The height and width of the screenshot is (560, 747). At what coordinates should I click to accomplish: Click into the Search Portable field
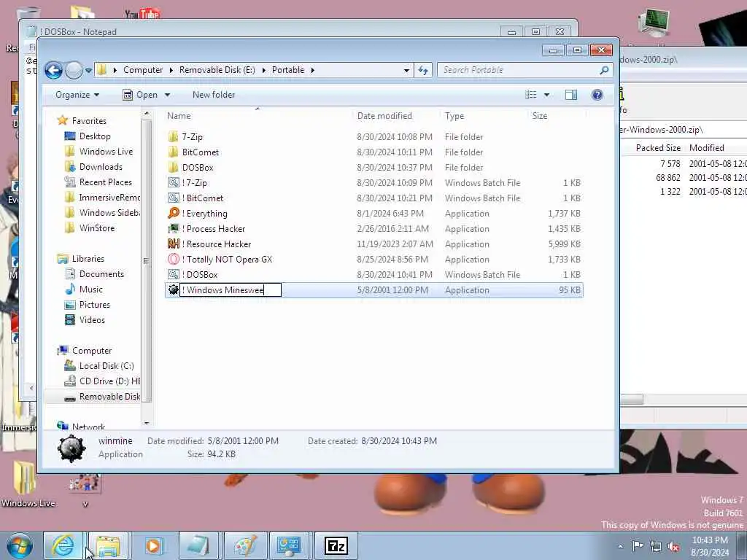pos(519,70)
